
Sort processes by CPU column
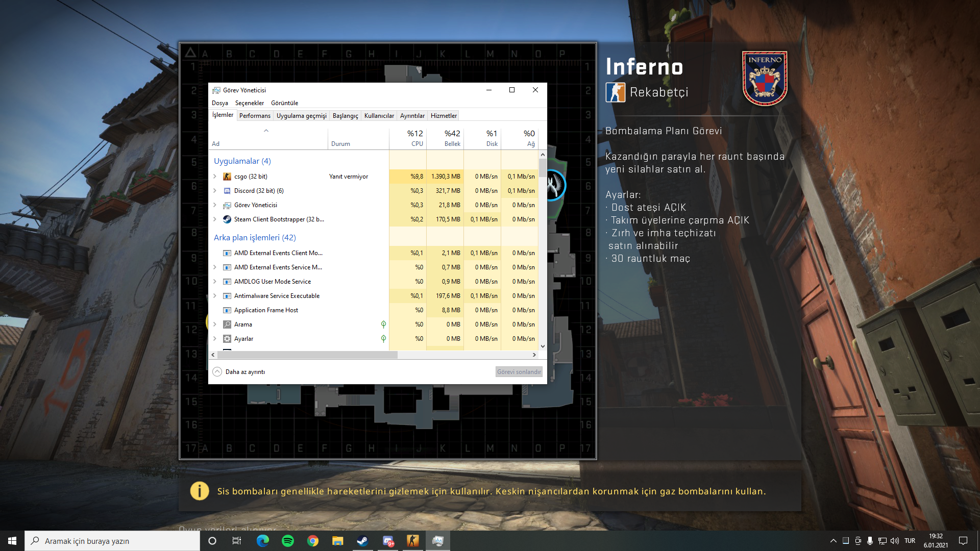click(x=408, y=138)
